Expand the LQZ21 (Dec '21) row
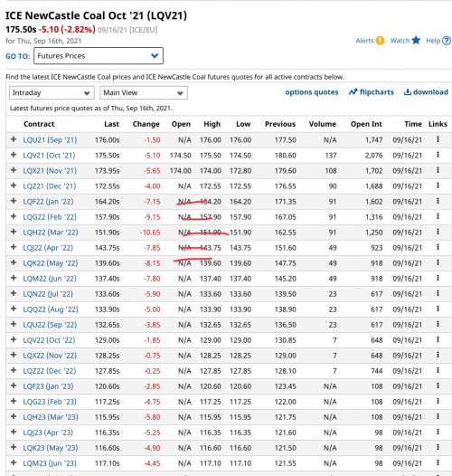The image size is (452, 476). [x=14, y=186]
